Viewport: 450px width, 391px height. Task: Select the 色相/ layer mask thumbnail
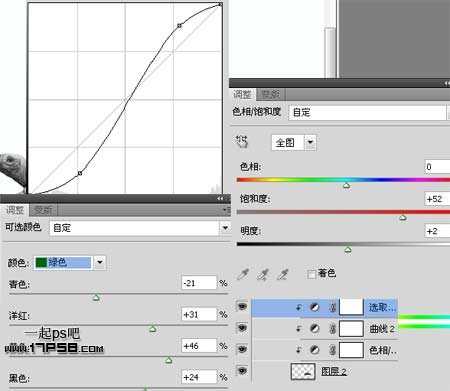pos(351,350)
